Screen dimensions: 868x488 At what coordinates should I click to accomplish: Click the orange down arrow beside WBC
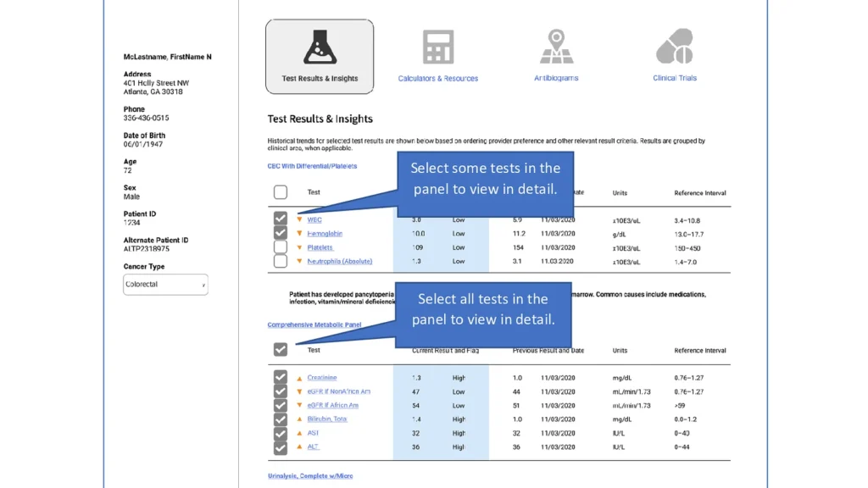click(299, 219)
